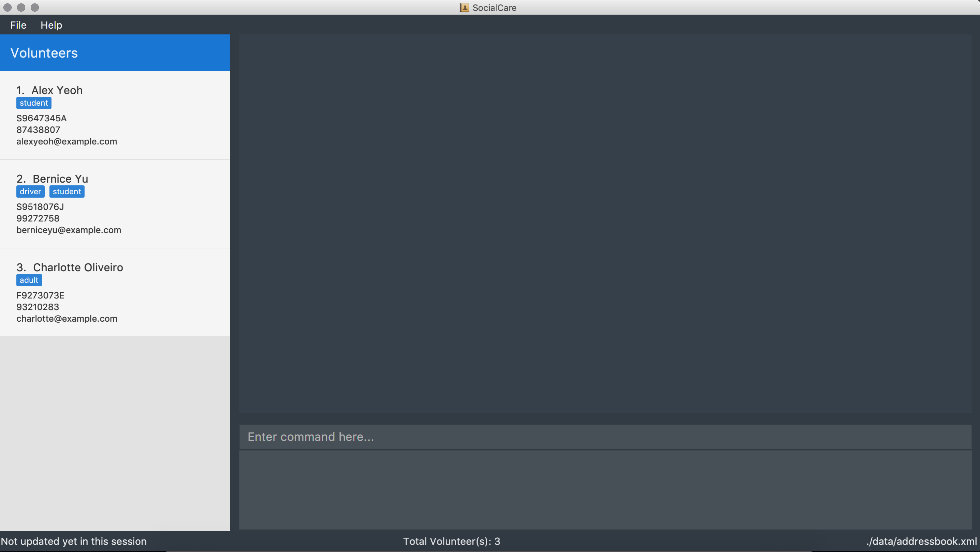
Task: Click email berniceyu@example.com
Action: point(69,230)
